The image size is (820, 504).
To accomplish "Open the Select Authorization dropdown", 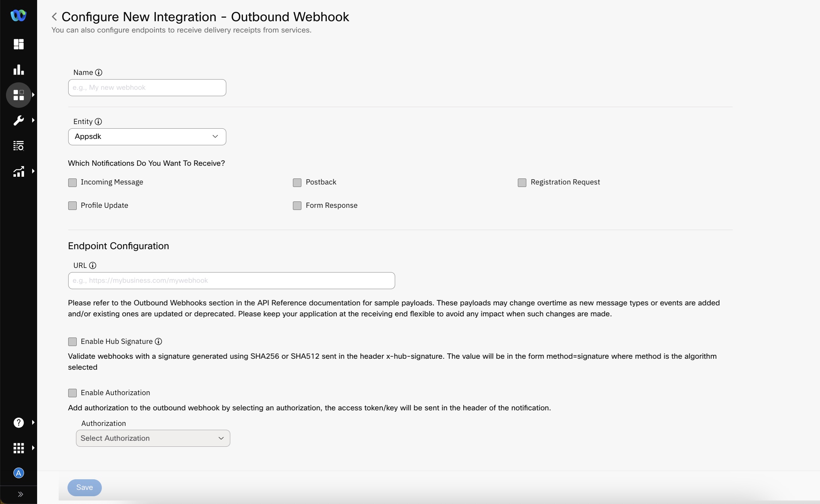I will click(153, 438).
